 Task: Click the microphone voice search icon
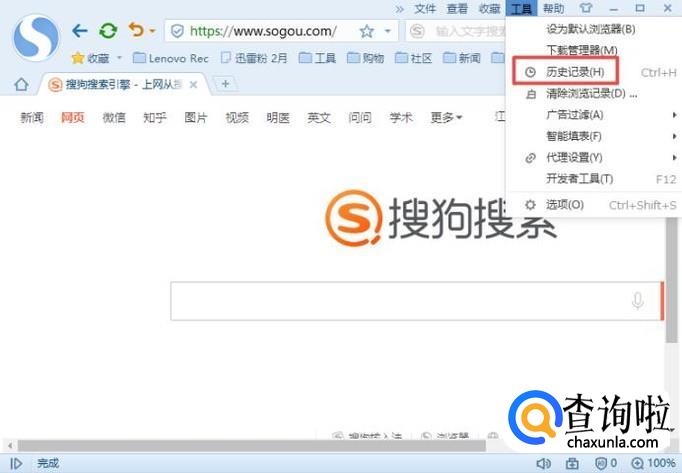click(x=637, y=301)
